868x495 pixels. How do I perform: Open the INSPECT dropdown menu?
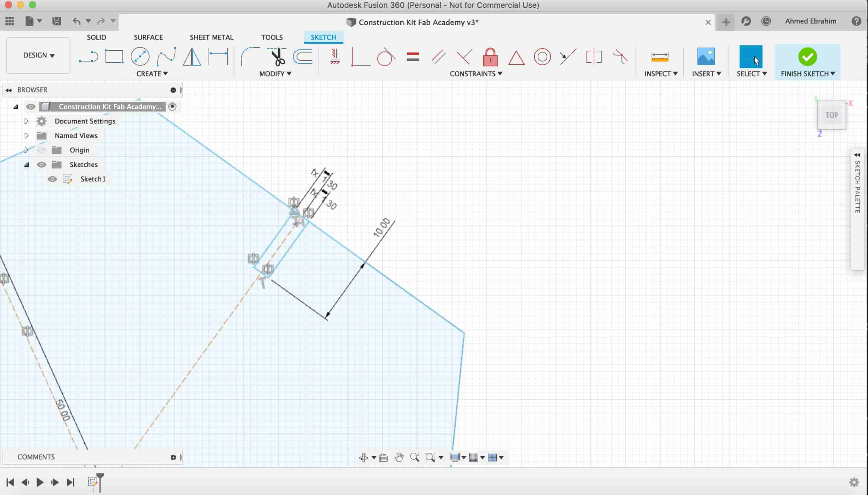point(661,74)
